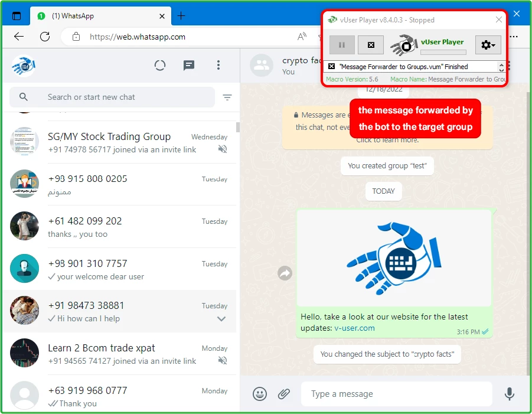Open the Status circle icon

(160, 65)
